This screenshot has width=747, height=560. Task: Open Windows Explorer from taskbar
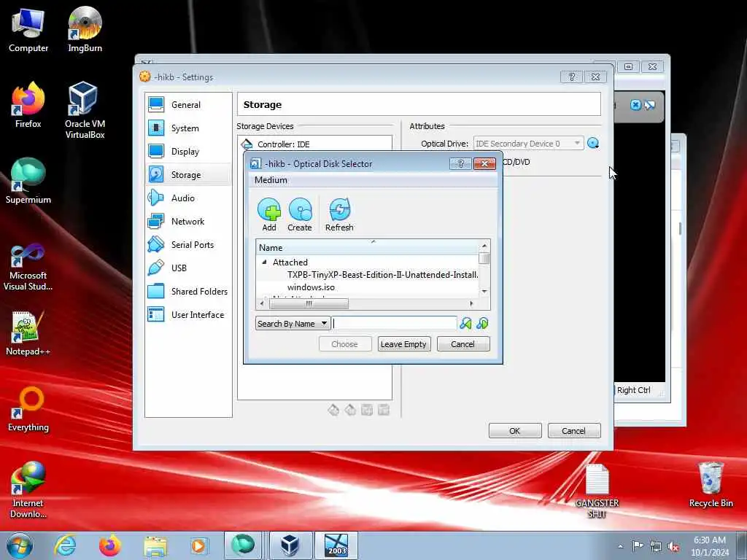click(155, 545)
